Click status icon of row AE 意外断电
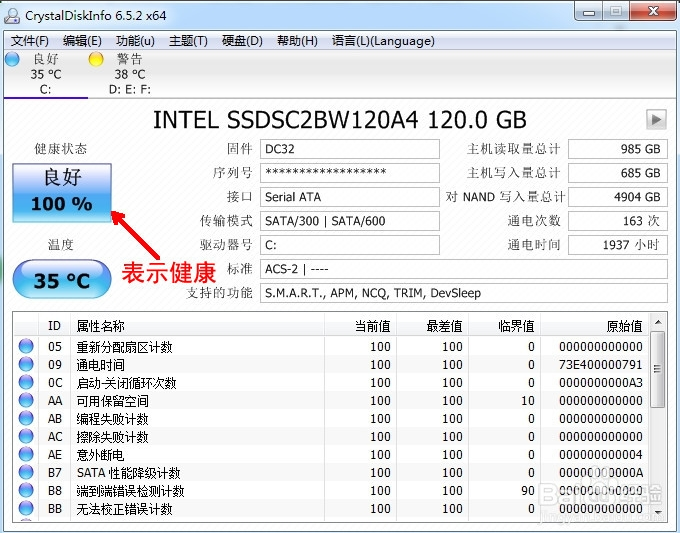This screenshot has height=533, width=680. [26, 454]
